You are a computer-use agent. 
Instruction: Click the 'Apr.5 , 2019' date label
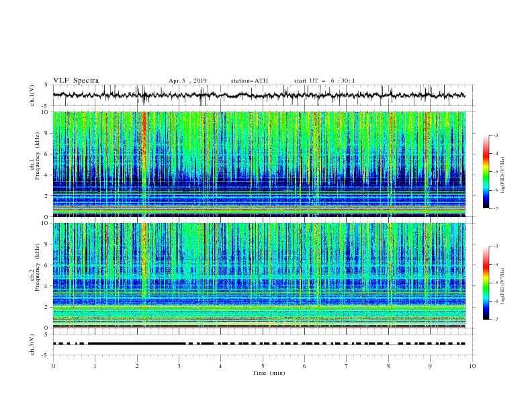(187, 81)
